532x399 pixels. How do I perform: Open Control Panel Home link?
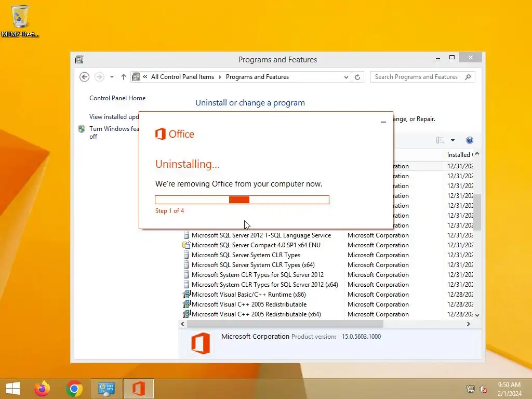click(117, 98)
